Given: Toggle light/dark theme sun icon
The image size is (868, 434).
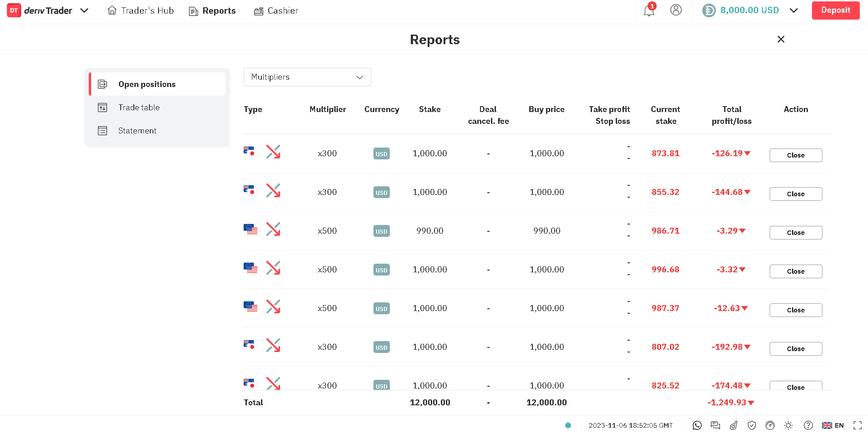Looking at the screenshot, I should (x=788, y=425).
